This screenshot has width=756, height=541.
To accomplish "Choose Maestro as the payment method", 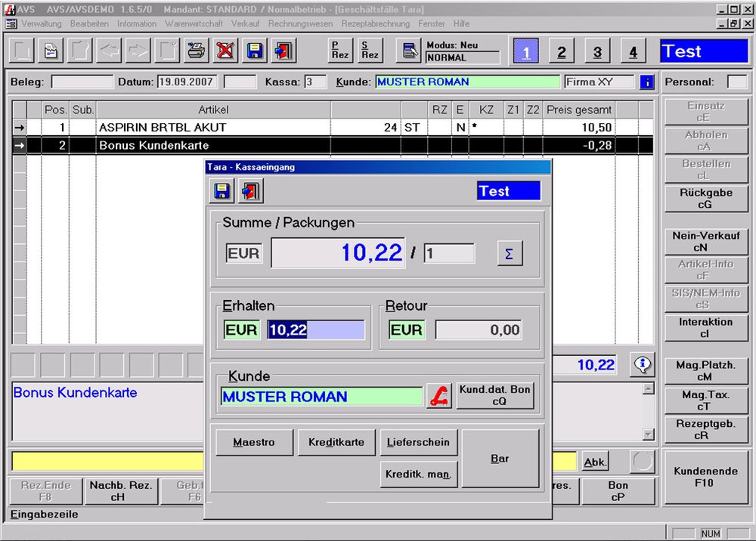I will (x=254, y=442).
